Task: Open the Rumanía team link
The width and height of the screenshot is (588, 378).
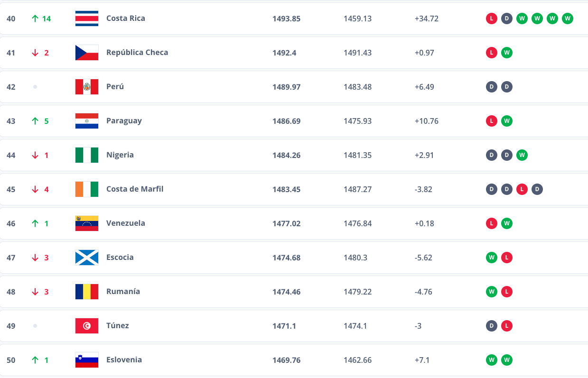Action: point(123,291)
